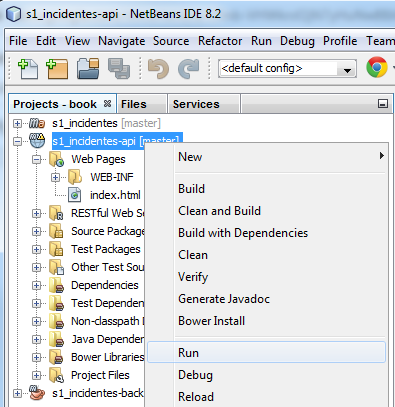Expand the Project Files node
395x407 pixels.
click(x=36, y=376)
